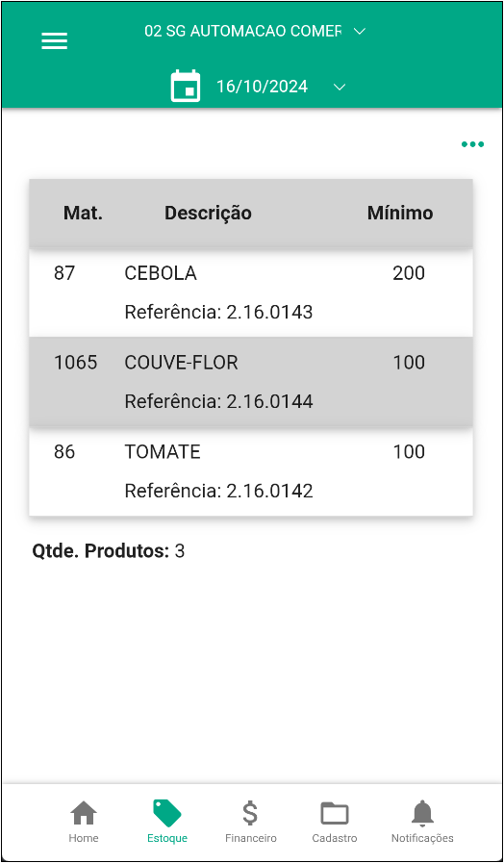Open the Cadastro folder icon

(335, 814)
